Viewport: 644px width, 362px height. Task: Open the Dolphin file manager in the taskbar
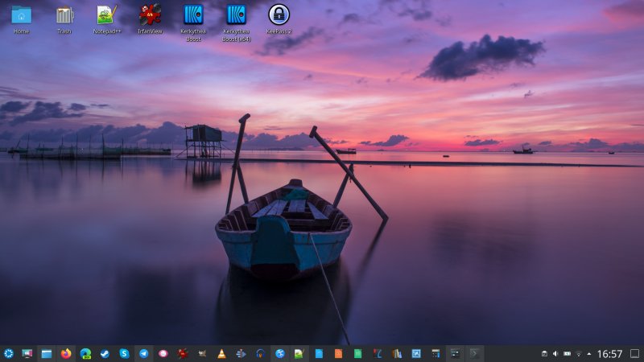coord(47,353)
